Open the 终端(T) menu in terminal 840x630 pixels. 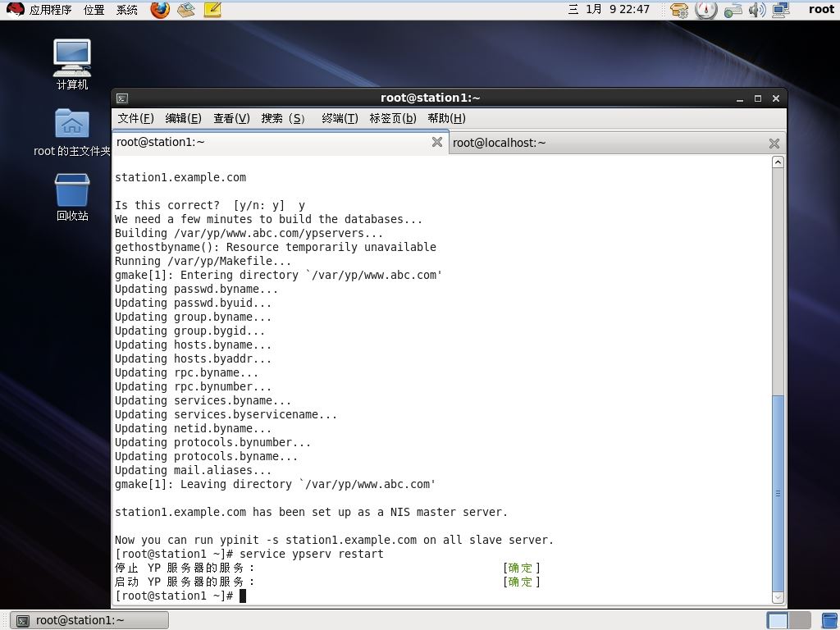click(340, 118)
